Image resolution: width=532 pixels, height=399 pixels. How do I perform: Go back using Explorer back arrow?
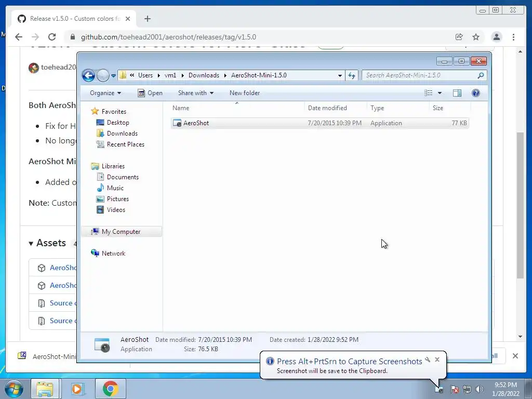(88, 75)
